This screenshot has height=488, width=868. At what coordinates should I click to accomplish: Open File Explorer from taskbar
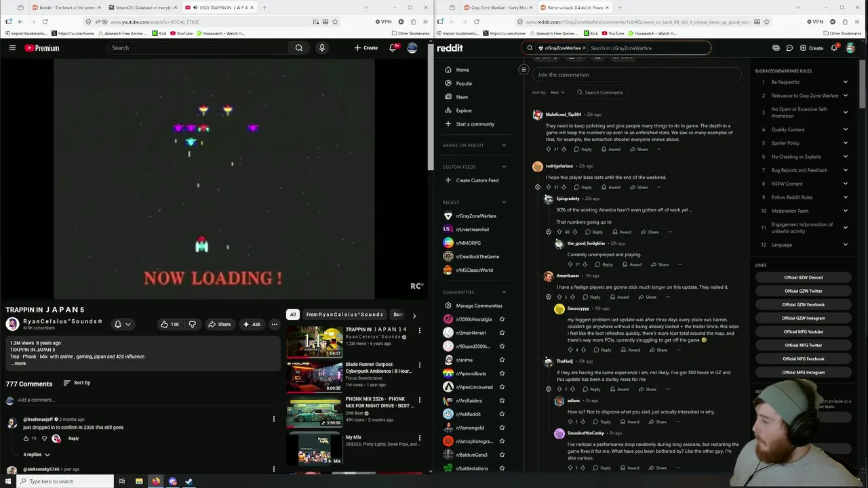(139, 481)
